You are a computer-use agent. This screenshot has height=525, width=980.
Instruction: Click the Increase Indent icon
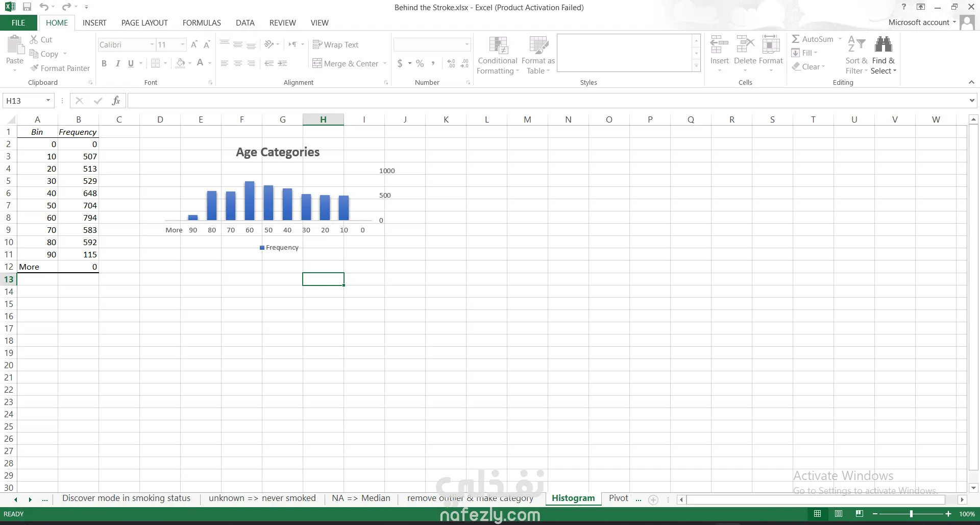click(x=282, y=63)
